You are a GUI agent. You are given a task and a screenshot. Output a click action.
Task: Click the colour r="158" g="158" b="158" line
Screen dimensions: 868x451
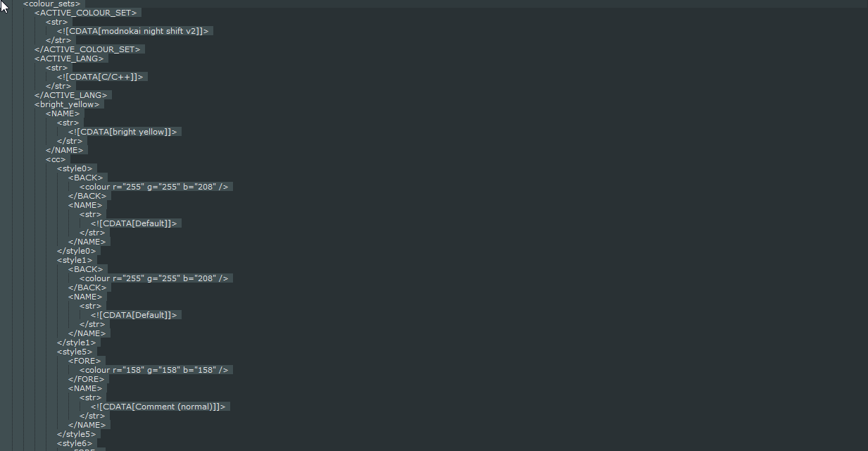pos(153,370)
